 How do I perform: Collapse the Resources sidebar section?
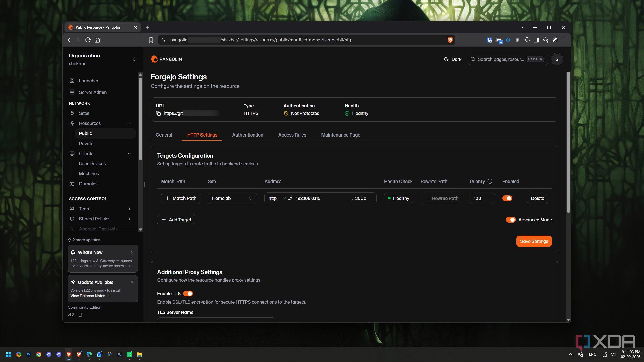point(129,123)
